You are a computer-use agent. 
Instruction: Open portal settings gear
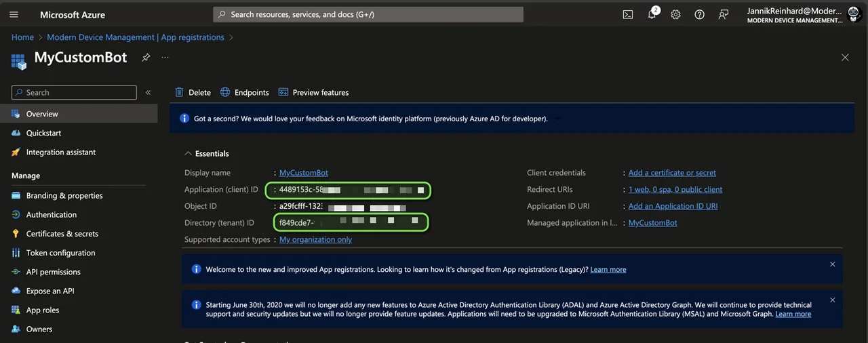tap(675, 14)
